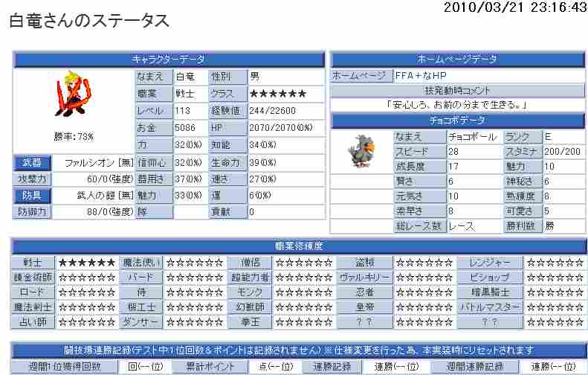Image resolution: width=588 pixels, height=375 pixels.
Task: Click the chocobo name チョコボール
Action: (473, 137)
